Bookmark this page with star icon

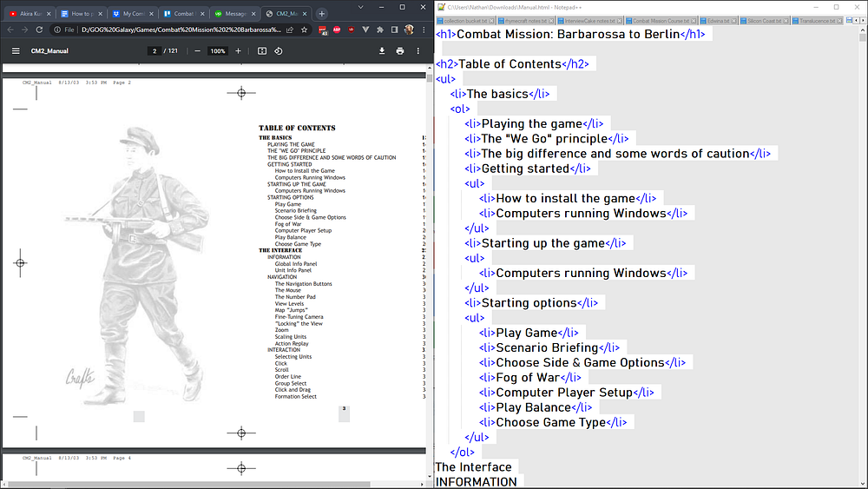tap(304, 30)
